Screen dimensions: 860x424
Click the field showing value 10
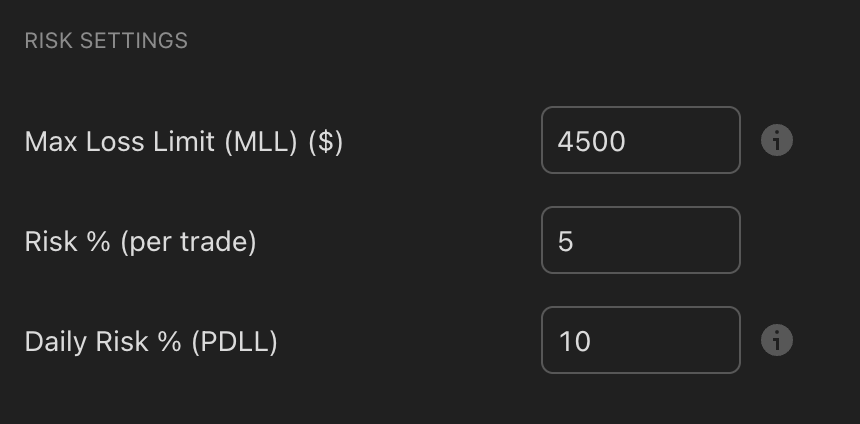(x=640, y=341)
